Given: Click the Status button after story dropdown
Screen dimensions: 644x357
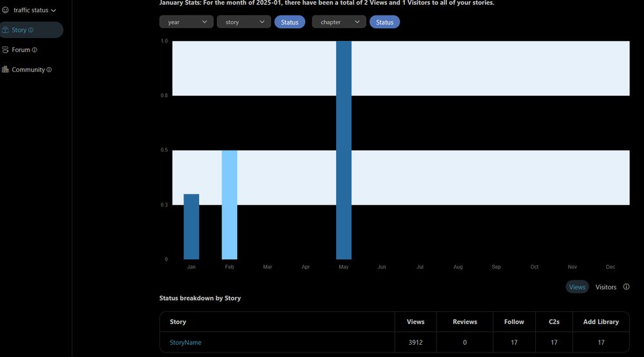Looking at the screenshot, I should [x=290, y=22].
